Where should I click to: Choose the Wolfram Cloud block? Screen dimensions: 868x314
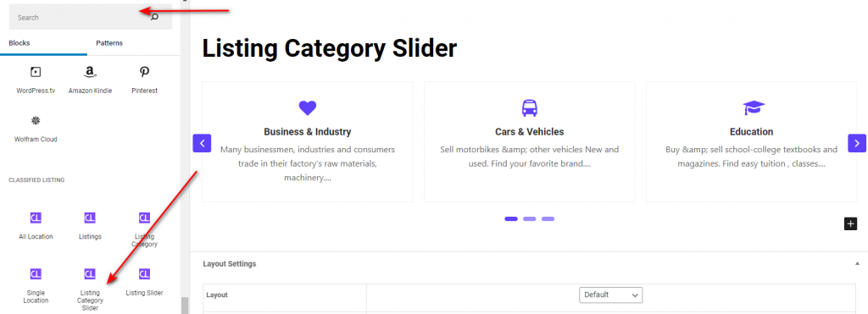[36, 129]
